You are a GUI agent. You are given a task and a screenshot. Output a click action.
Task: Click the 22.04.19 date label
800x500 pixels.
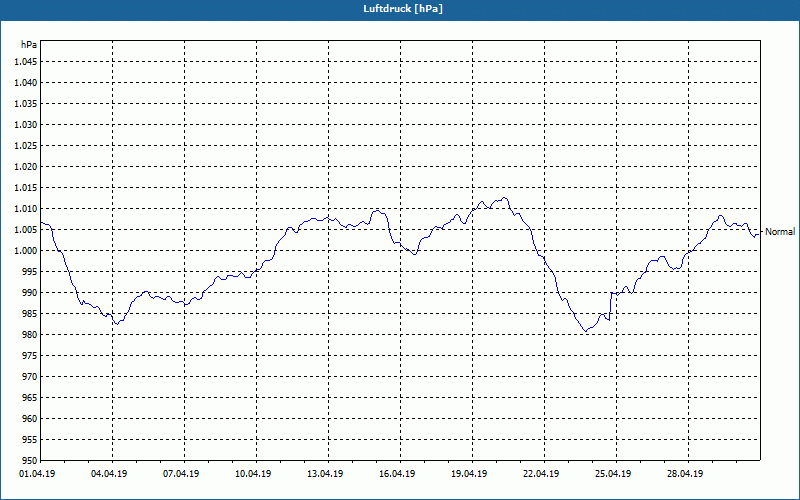(x=541, y=473)
